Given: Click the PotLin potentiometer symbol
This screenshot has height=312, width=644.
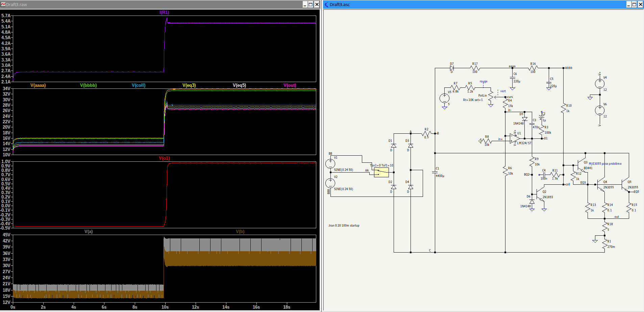Looking at the screenshot, I should 491,97.
